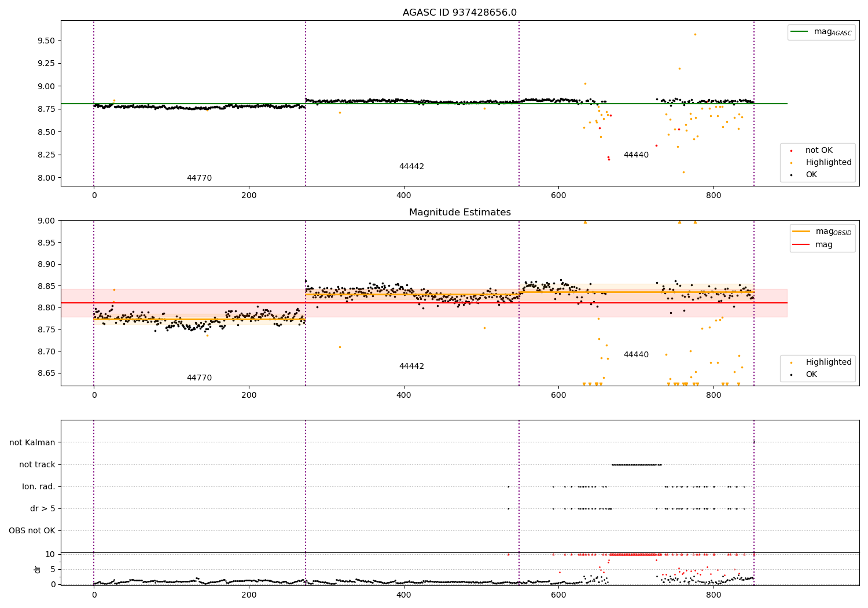Click the mag OBSID legend entry
The image size is (868, 608).
[x=822, y=232]
